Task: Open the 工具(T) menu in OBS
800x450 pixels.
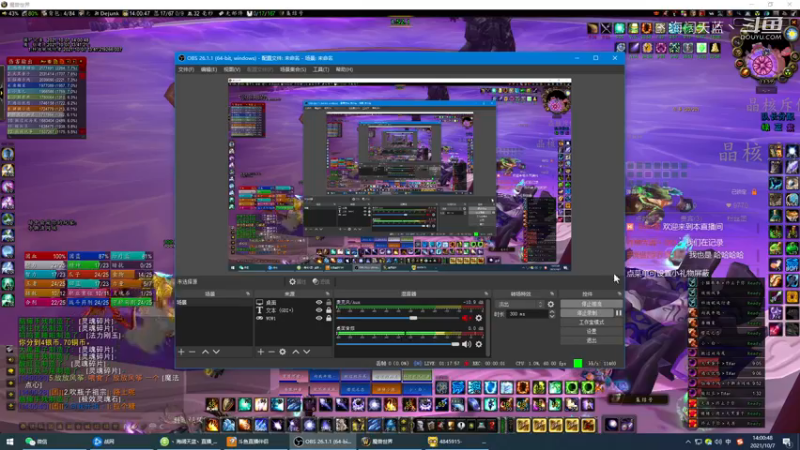Action: [x=320, y=69]
